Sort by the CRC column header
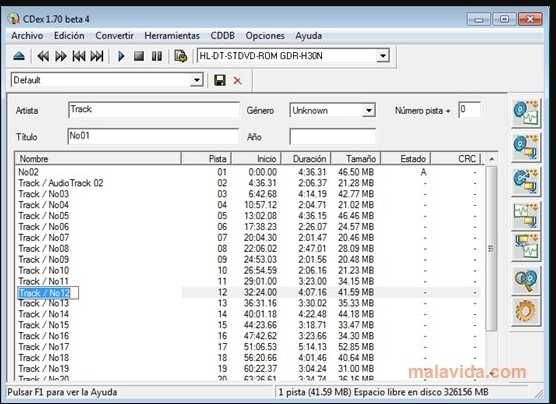556x404 pixels. [x=456, y=159]
